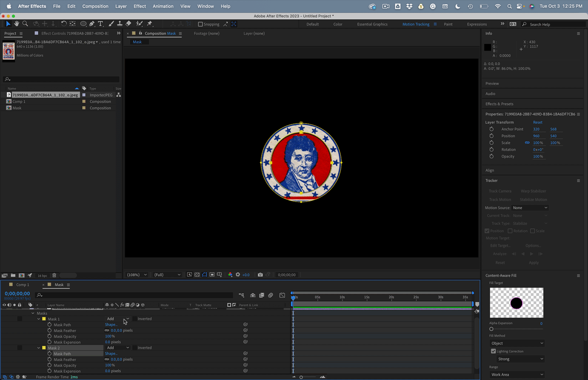Viewport: 588px width, 380px height.
Task: Click the timeline zoom slider handle
Action: click(301, 377)
